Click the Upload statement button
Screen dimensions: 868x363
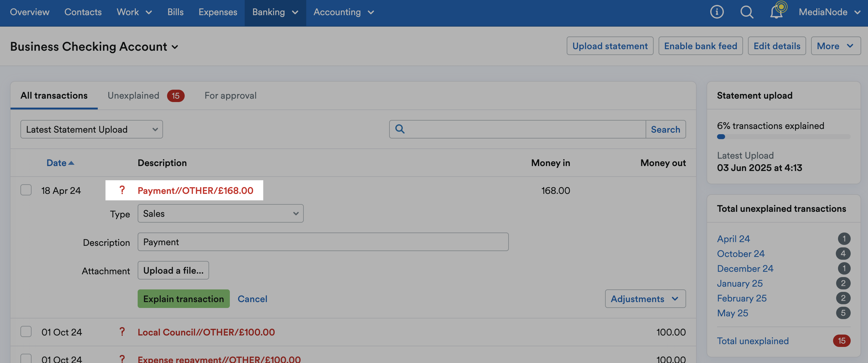pyautogui.click(x=610, y=46)
